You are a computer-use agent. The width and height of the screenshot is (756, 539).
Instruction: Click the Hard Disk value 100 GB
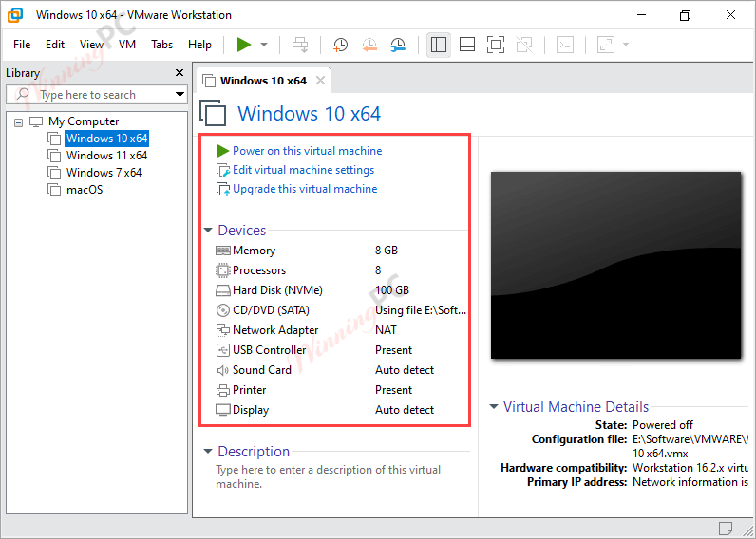pyautogui.click(x=392, y=290)
